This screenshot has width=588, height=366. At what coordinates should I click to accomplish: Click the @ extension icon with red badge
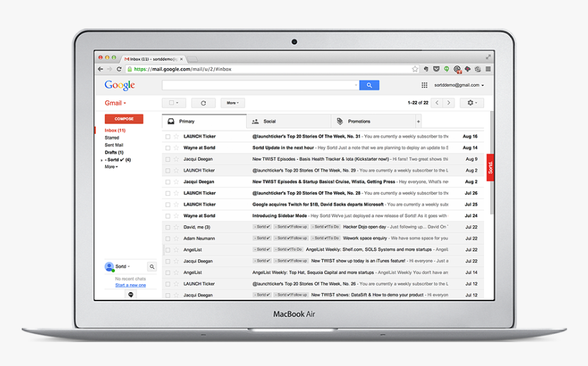457,69
